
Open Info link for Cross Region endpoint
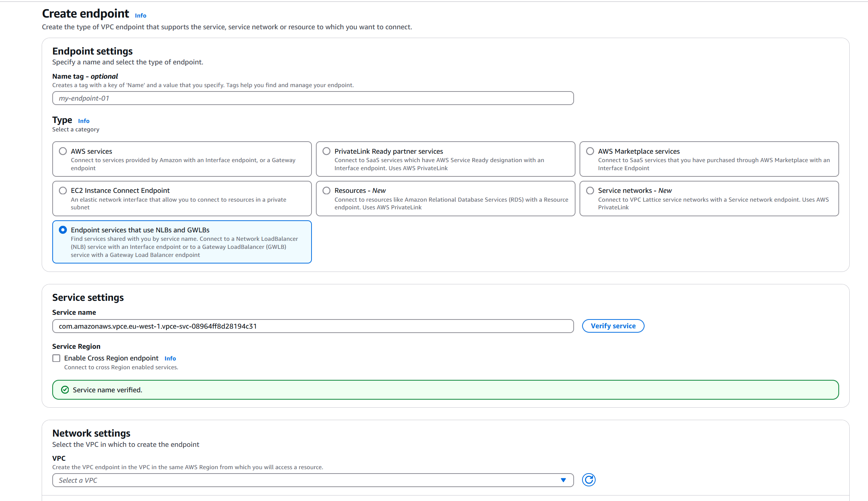coord(170,358)
